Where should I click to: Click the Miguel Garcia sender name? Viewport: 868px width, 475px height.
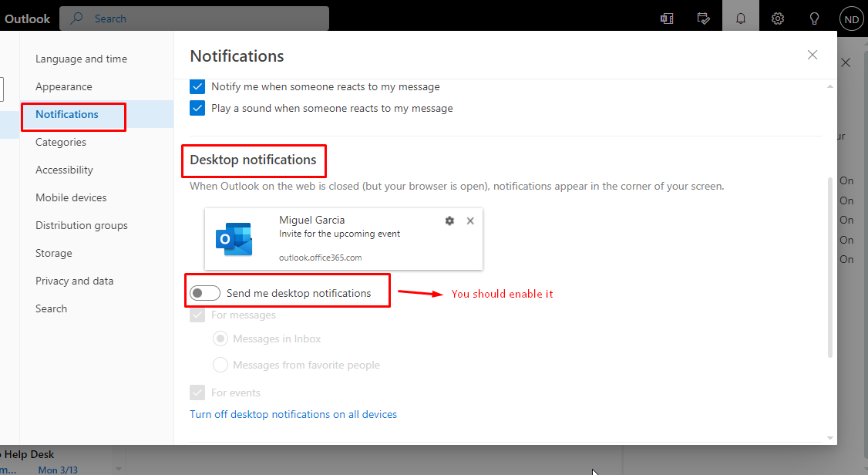(x=311, y=220)
